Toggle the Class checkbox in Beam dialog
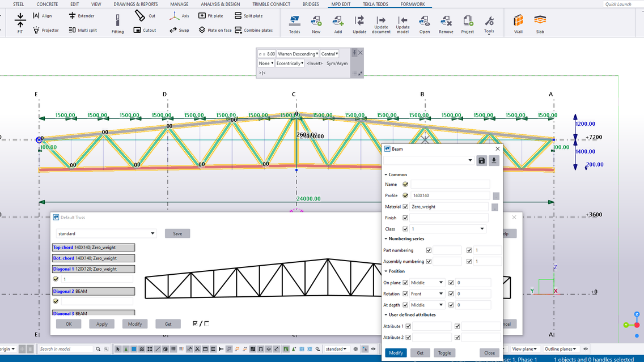The width and height of the screenshot is (644, 362). (x=405, y=229)
